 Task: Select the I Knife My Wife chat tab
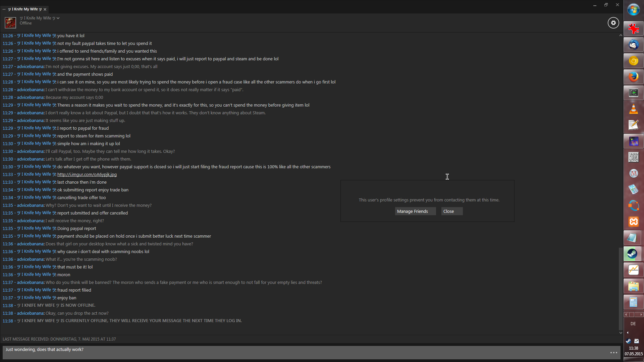(x=25, y=9)
